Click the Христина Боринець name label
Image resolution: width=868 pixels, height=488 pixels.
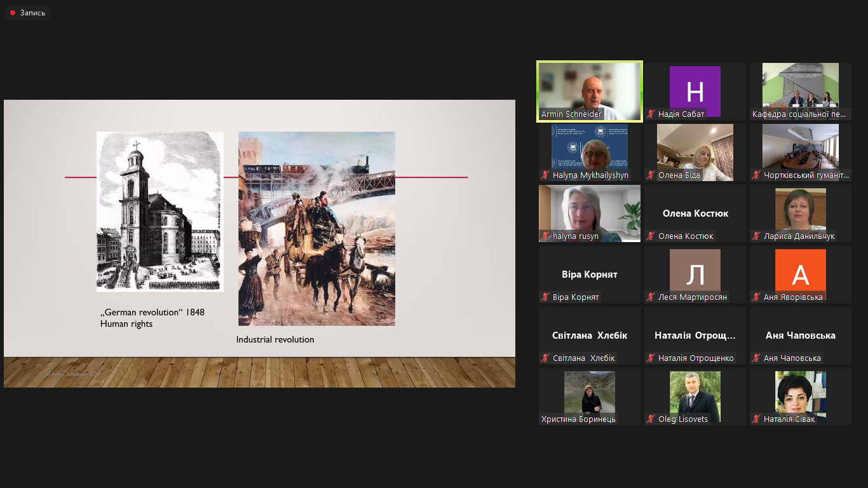578,419
